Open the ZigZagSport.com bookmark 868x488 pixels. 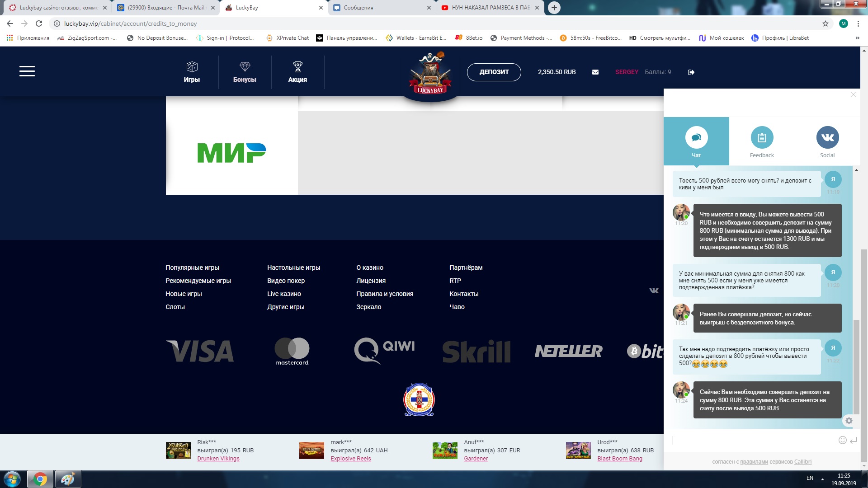[87, 38]
